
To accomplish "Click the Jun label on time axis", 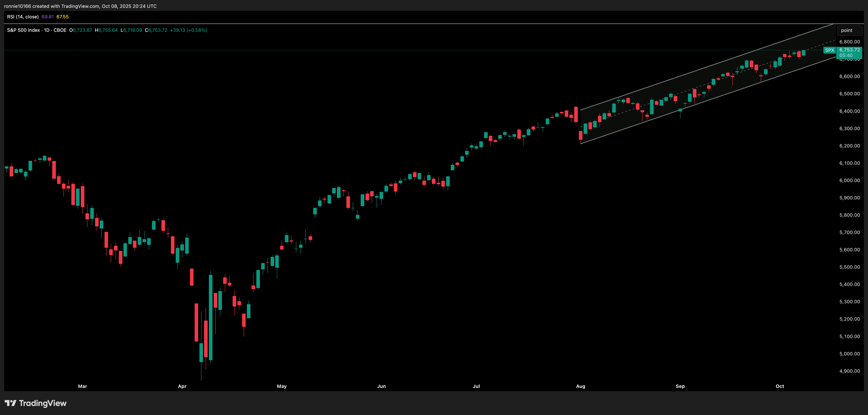I will pos(381,386).
